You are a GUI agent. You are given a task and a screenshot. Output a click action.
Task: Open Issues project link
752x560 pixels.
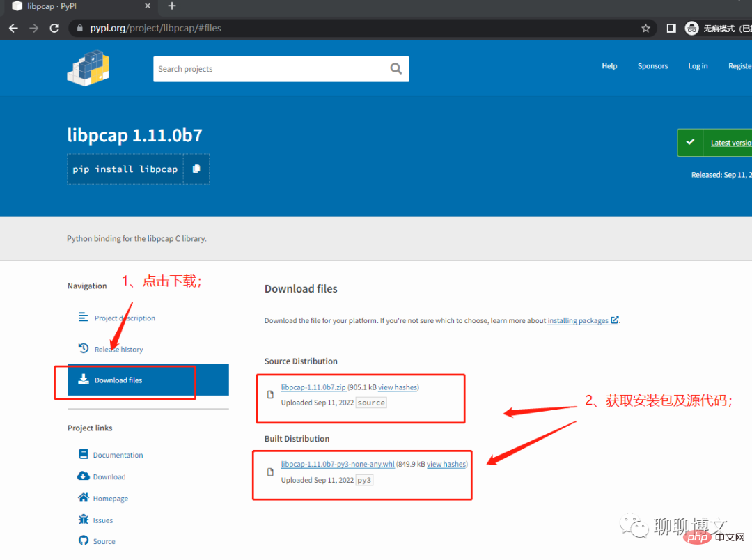pos(103,520)
